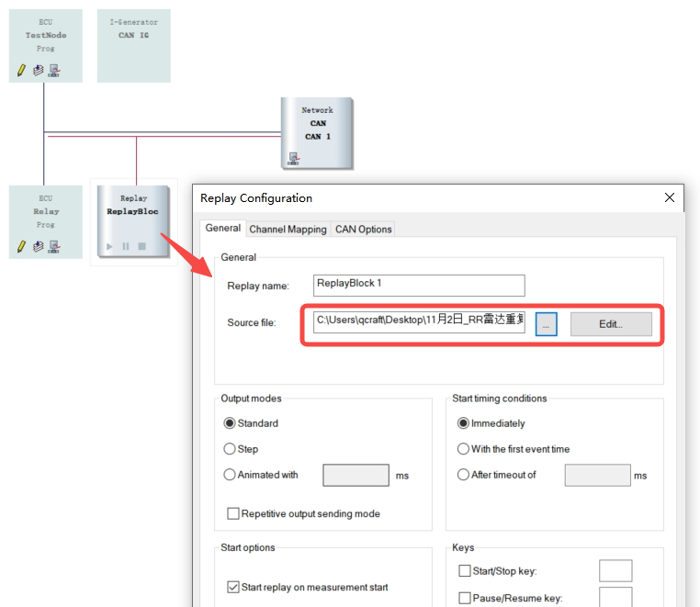Enable the Start/Stop key checkbox
Screen dimensions: 700x607
tap(465, 571)
